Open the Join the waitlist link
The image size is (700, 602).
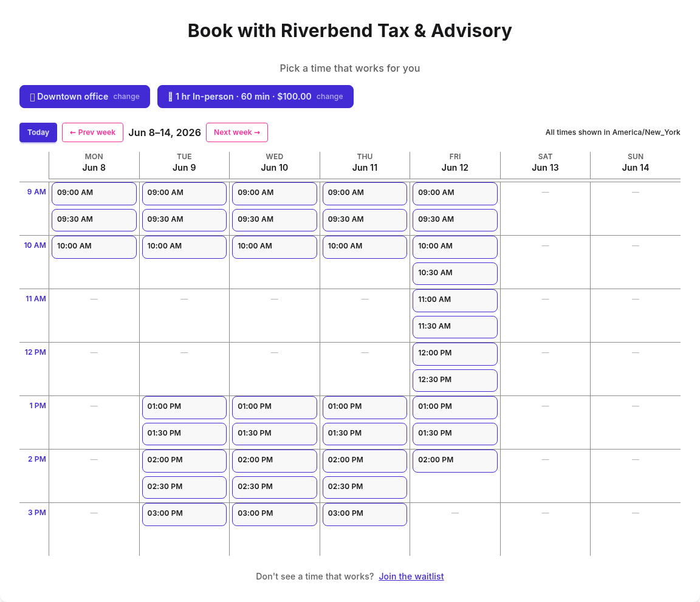click(411, 576)
